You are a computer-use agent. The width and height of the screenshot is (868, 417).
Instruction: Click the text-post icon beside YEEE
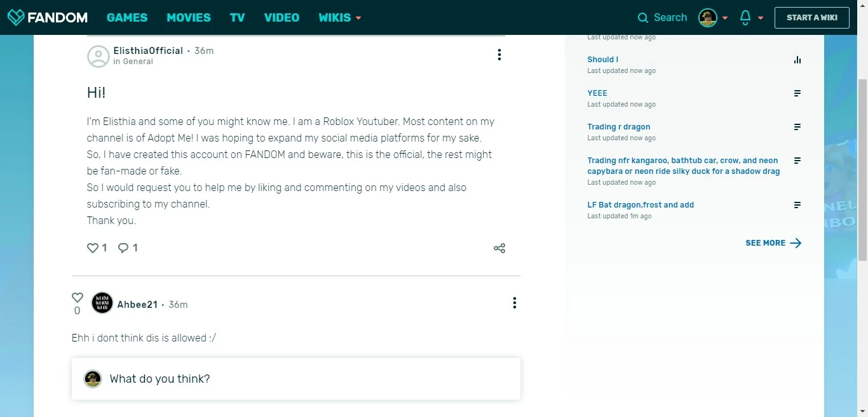(797, 93)
